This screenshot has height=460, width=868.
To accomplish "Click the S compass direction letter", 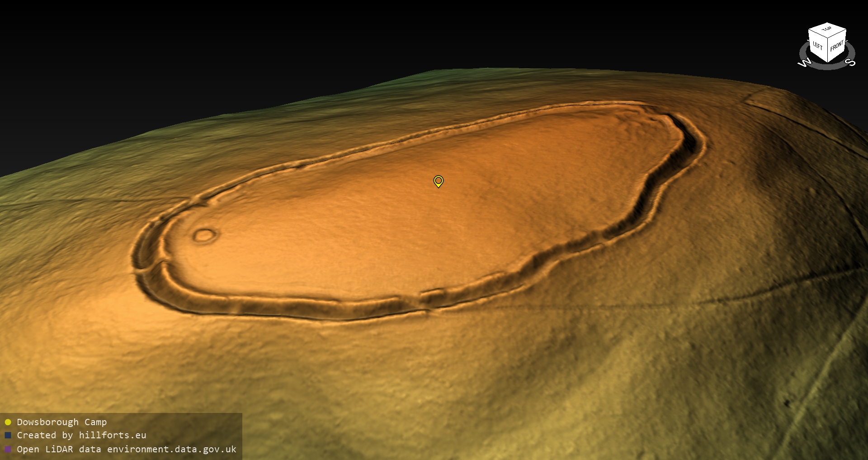I will [850, 62].
